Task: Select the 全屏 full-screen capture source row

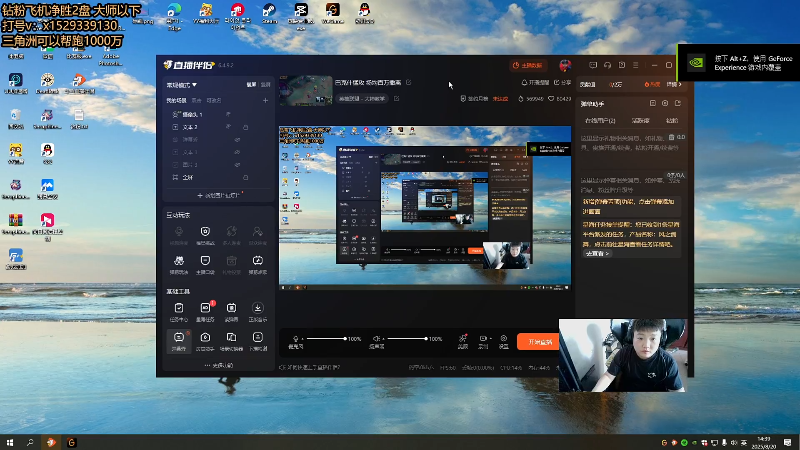Action: click(x=218, y=178)
